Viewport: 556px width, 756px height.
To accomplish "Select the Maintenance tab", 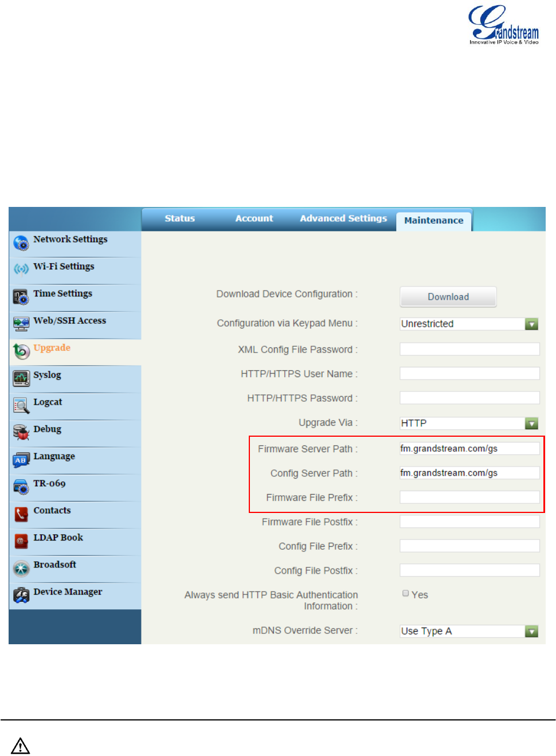I will click(434, 221).
